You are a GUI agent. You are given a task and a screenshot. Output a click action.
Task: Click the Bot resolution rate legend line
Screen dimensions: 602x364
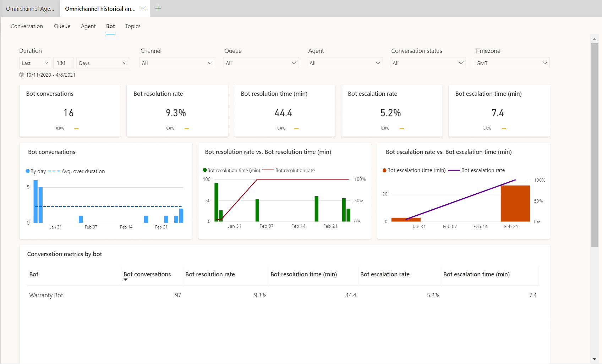268,170
